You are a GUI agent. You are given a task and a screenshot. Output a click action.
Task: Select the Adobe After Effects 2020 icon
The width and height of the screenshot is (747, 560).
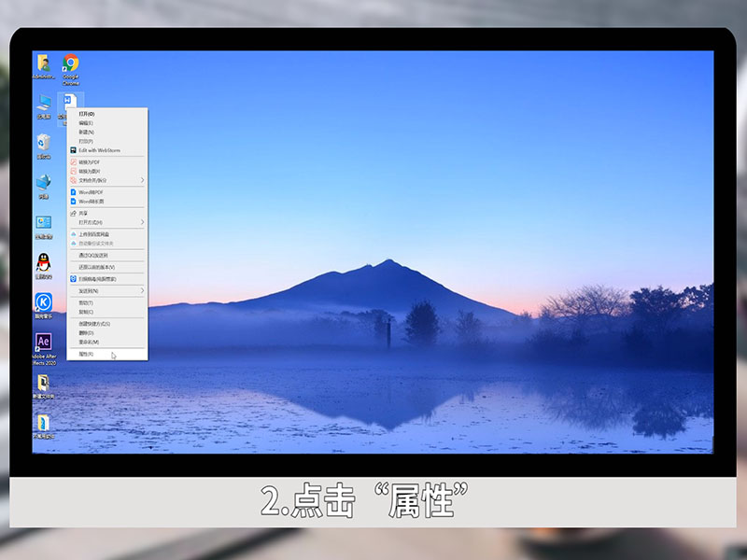coord(43,342)
